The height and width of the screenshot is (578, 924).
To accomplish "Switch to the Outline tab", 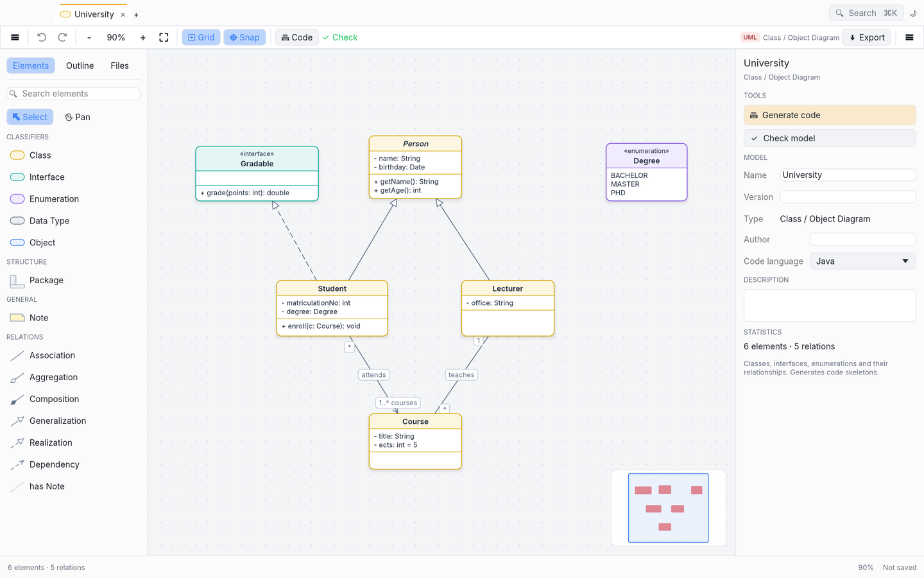I will point(80,66).
